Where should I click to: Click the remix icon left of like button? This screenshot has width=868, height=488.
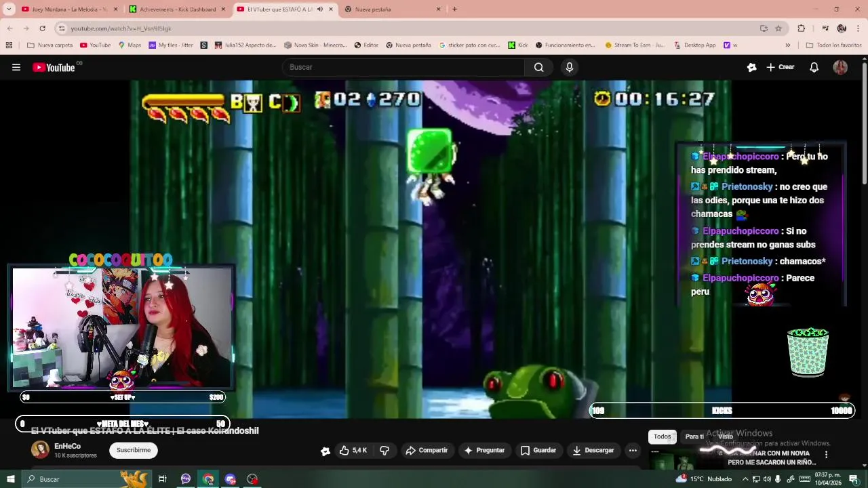pyautogui.click(x=325, y=451)
